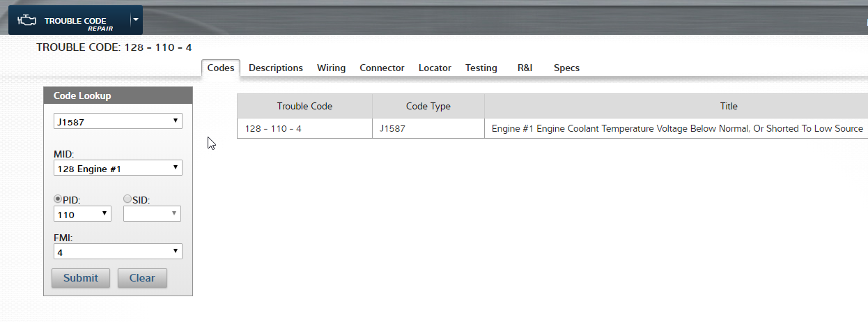Open the Specs tab
868x322 pixels.
click(566, 68)
